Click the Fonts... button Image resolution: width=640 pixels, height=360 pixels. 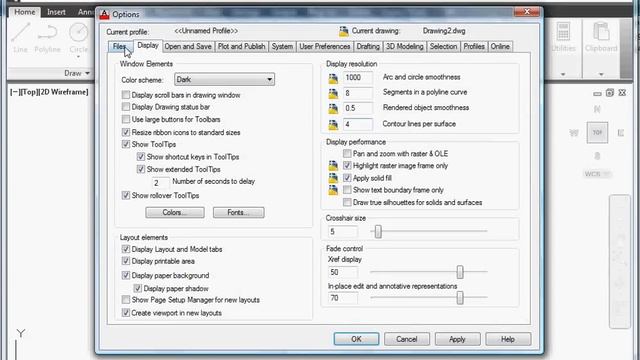coord(238,213)
